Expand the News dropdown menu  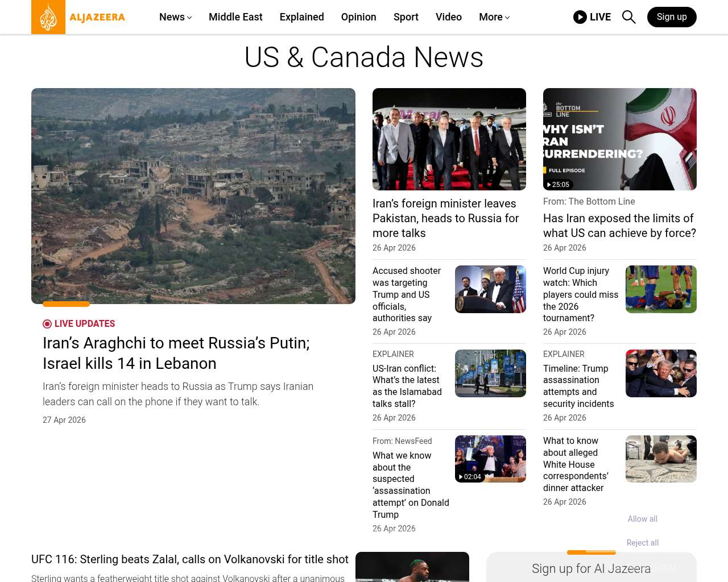click(x=175, y=17)
